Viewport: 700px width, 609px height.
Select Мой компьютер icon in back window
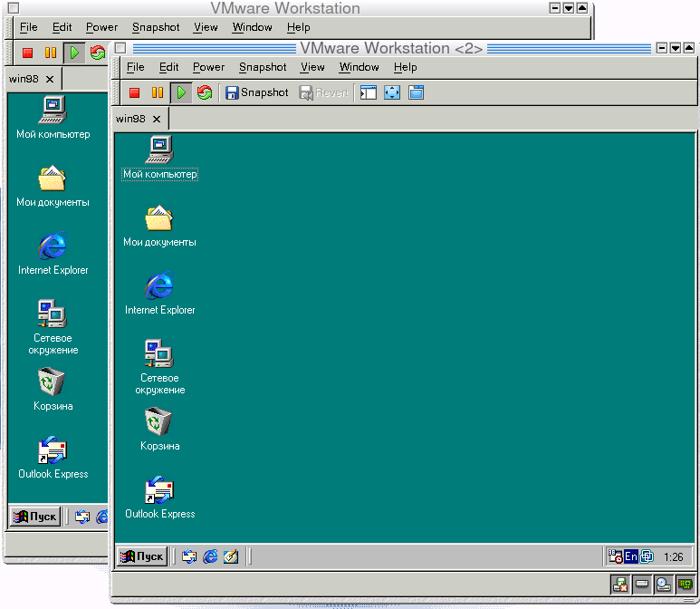coord(53,118)
